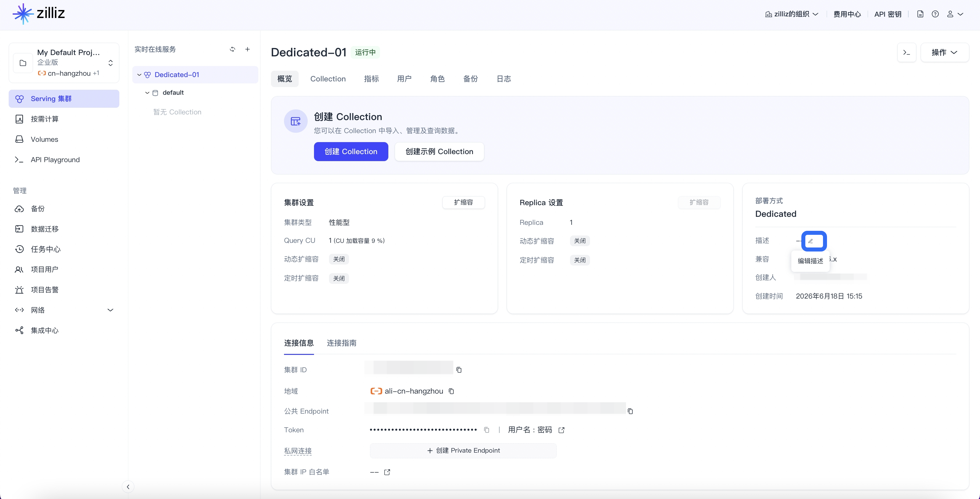This screenshot has width=980, height=499.
Task: Copy the Token value
Action: pyautogui.click(x=487, y=430)
